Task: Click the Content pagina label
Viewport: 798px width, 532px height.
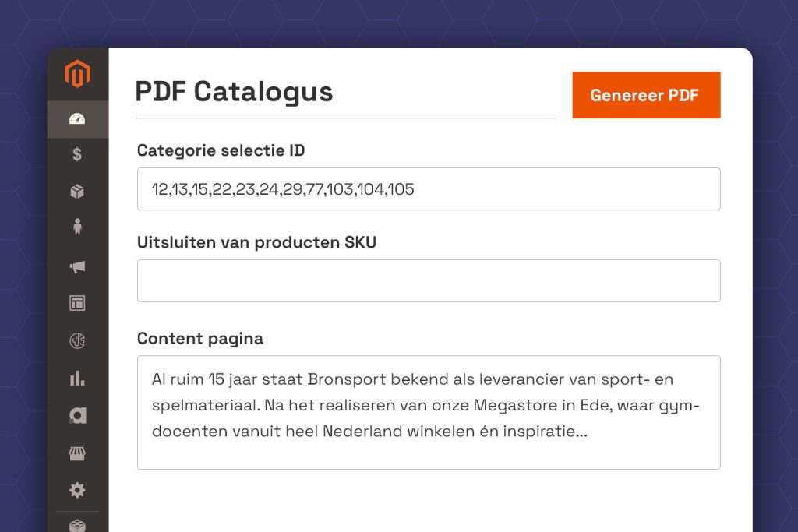Action: click(x=200, y=339)
